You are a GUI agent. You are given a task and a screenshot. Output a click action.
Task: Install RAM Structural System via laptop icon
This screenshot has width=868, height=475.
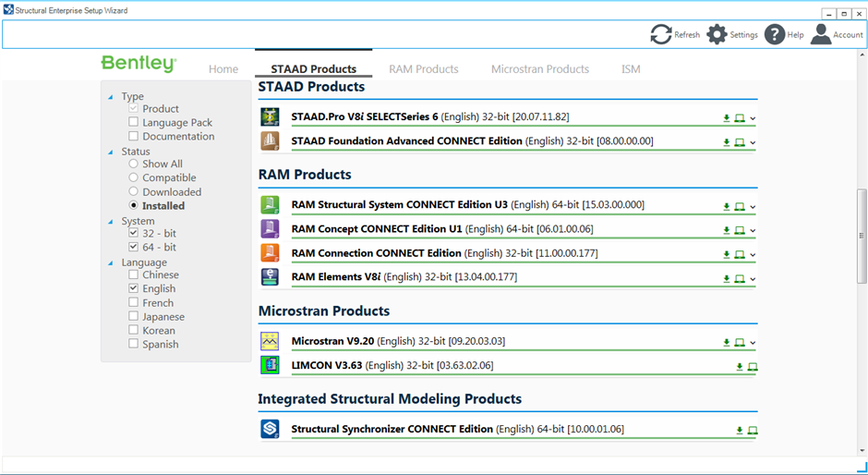click(x=740, y=207)
